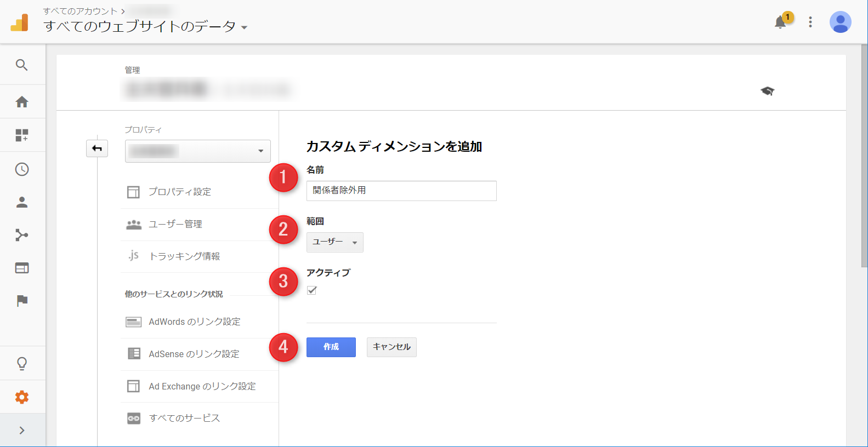
Task: Open the Admin gear icon
Action: click(x=22, y=397)
